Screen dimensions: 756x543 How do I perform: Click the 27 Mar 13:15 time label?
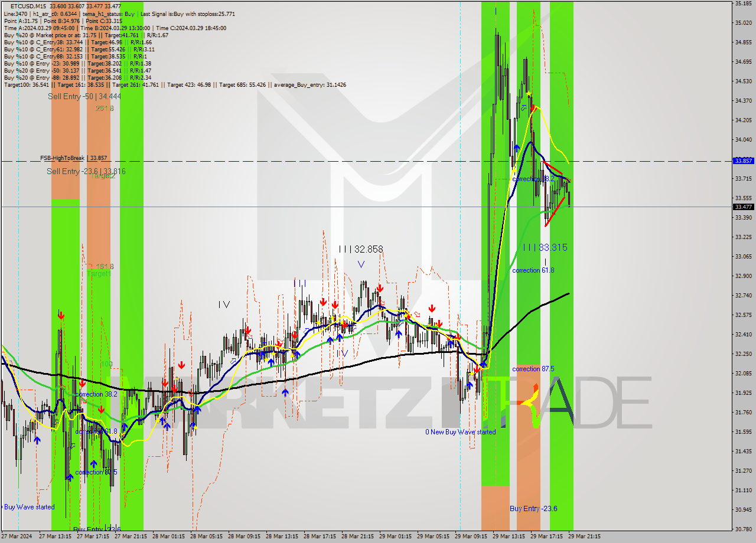(x=55, y=537)
